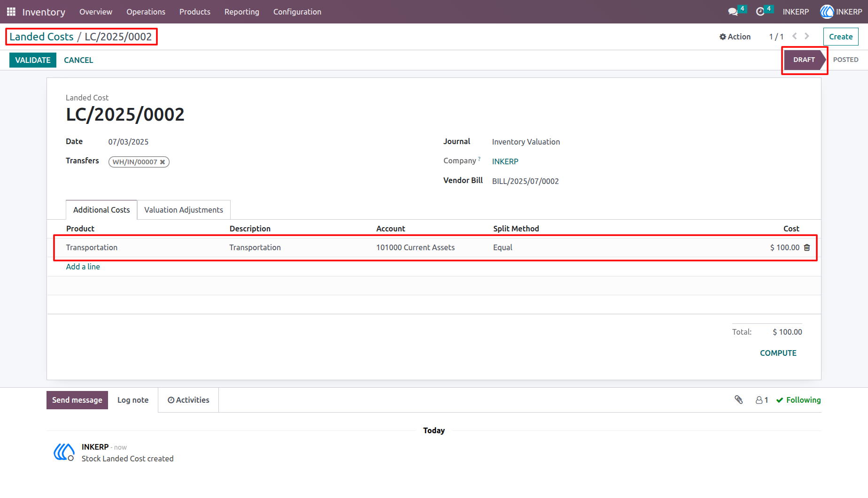
Task: Delete the Transportation cost line
Action: click(807, 247)
